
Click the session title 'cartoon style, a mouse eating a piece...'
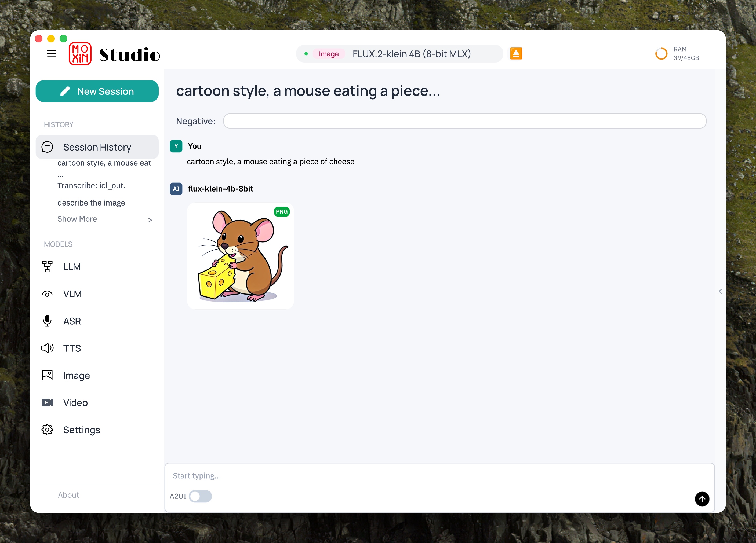(308, 91)
